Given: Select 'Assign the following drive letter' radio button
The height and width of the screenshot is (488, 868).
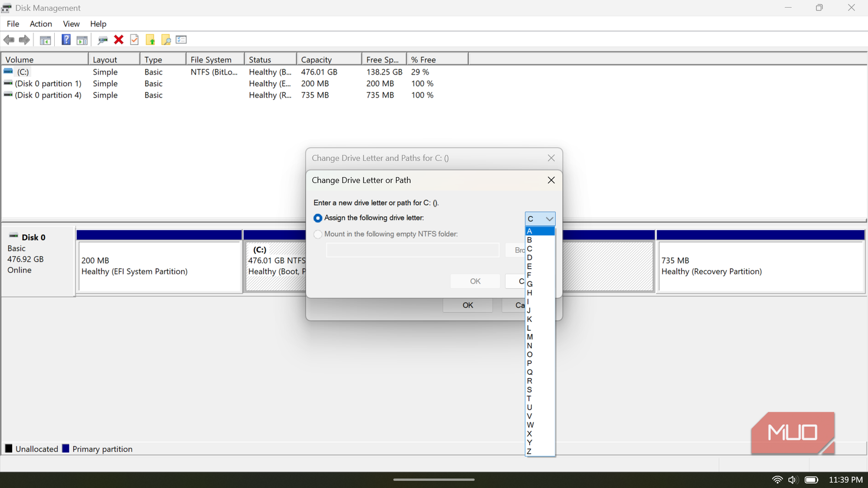Looking at the screenshot, I should pyautogui.click(x=318, y=218).
